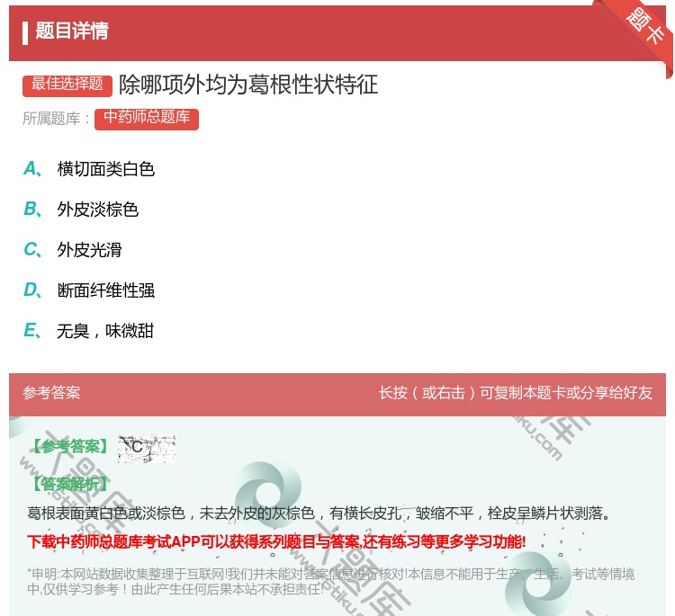The image size is (675, 616).
Task: Select option C 外皮光滑
Action: pos(73,250)
